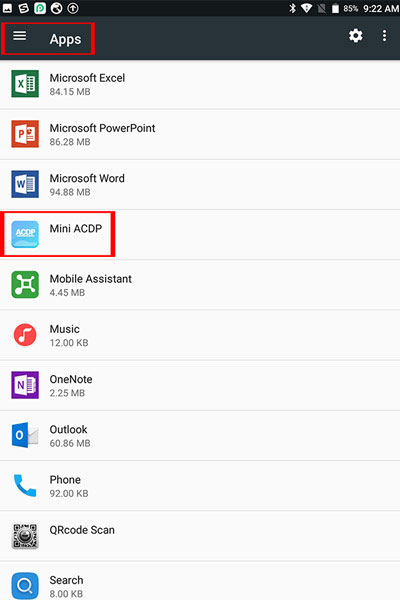Open the Apps settings gear
This screenshot has width=400, height=600.
(355, 36)
